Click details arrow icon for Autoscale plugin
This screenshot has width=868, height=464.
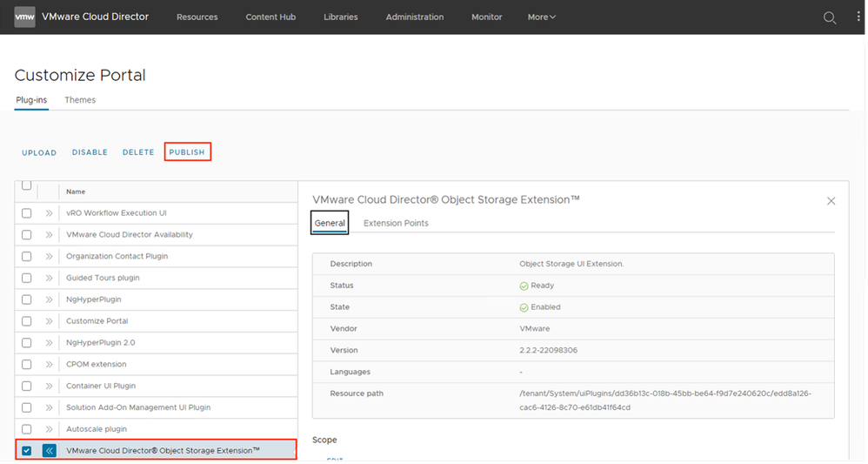49,429
